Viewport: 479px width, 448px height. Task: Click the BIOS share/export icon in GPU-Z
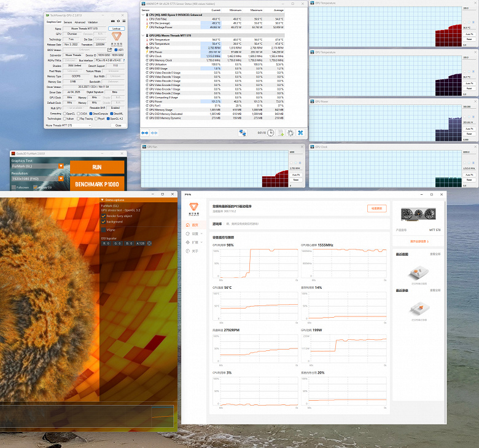click(x=110, y=50)
